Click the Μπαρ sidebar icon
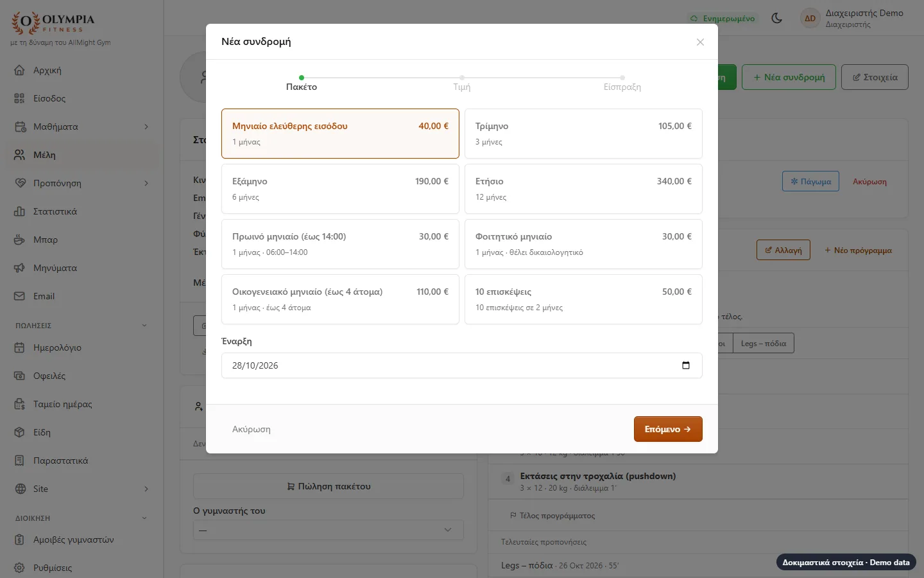Screen dimensions: 924x578 click(20, 240)
